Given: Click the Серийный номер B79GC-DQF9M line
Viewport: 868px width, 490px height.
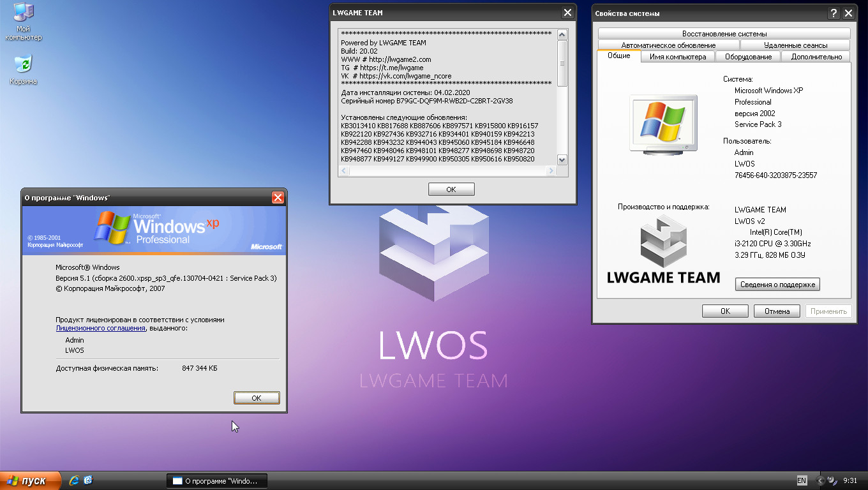Looking at the screenshot, I should [427, 101].
